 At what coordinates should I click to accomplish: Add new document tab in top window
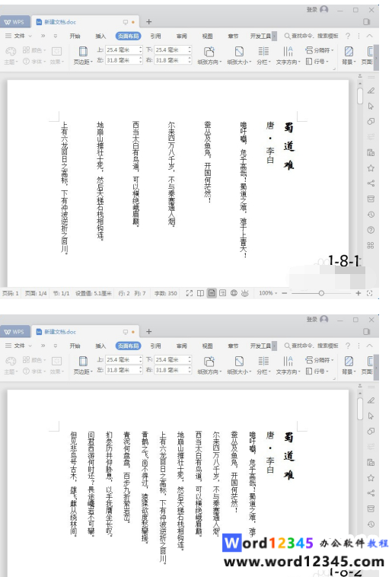148,22
